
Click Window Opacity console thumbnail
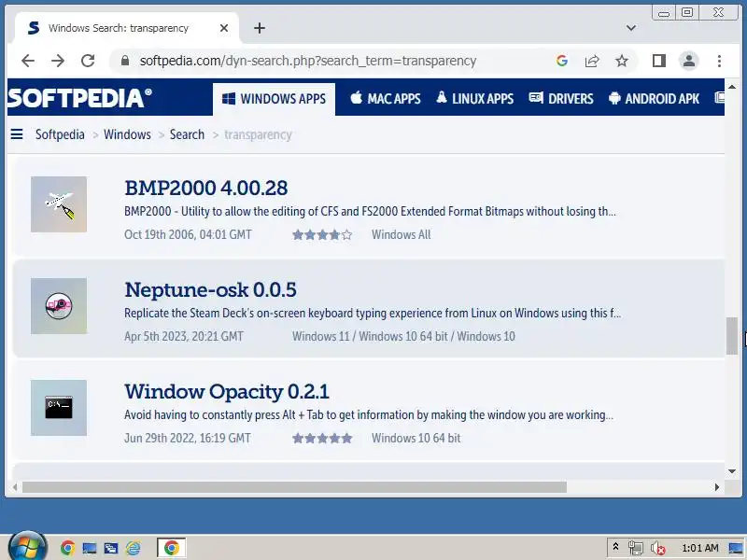59,408
